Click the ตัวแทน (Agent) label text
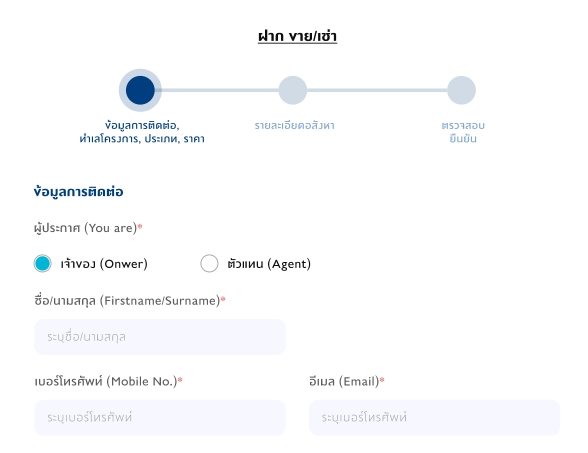 tap(269, 264)
